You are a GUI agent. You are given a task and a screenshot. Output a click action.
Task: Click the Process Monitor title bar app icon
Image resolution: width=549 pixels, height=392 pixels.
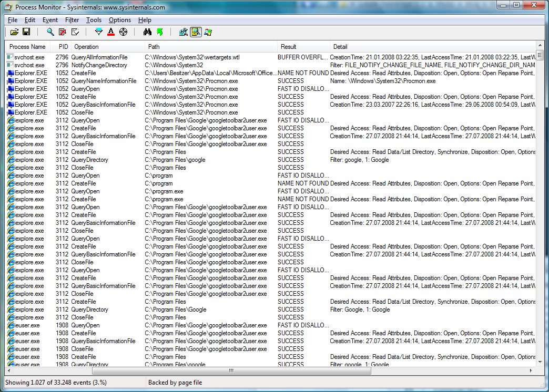(x=8, y=7)
